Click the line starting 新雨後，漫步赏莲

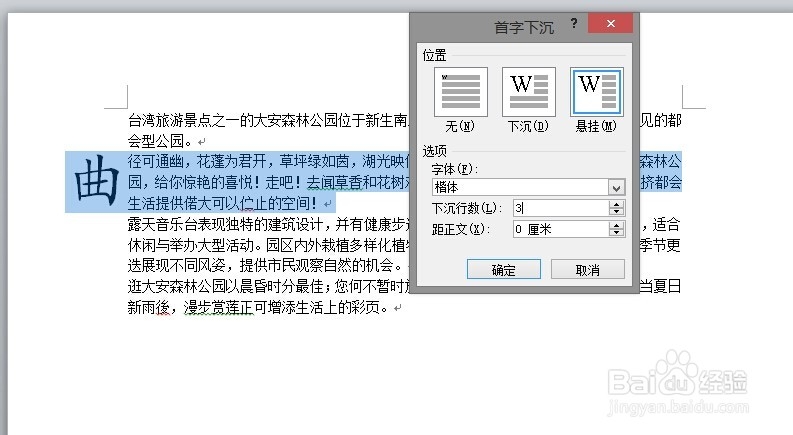click(258, 307)
